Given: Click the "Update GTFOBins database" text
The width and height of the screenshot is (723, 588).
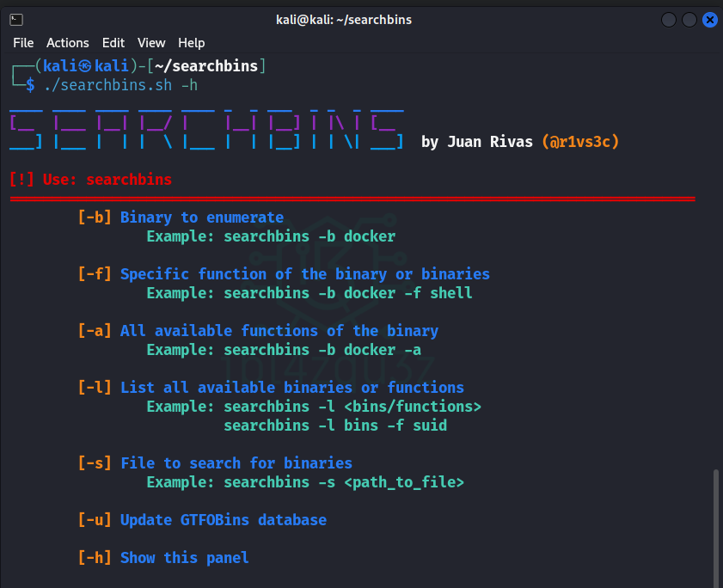Looking at the screenshot, I should (224, 520).
